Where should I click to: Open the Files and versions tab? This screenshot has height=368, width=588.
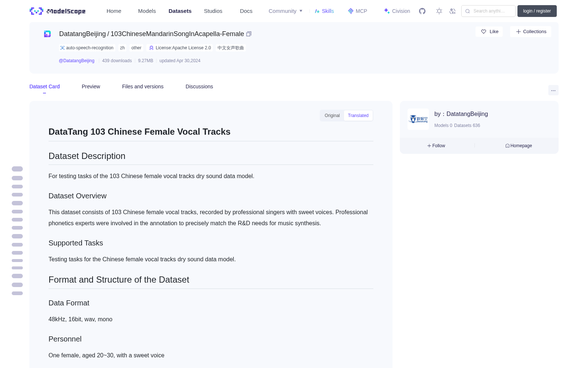143,86
